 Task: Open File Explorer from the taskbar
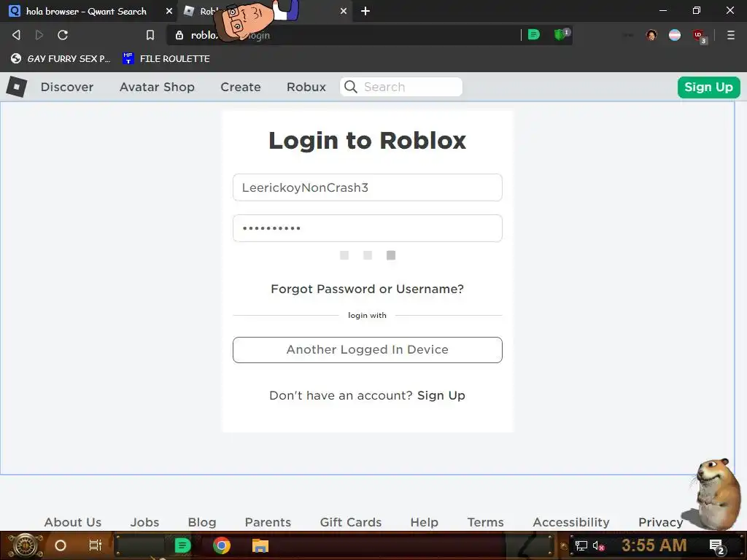260,545
